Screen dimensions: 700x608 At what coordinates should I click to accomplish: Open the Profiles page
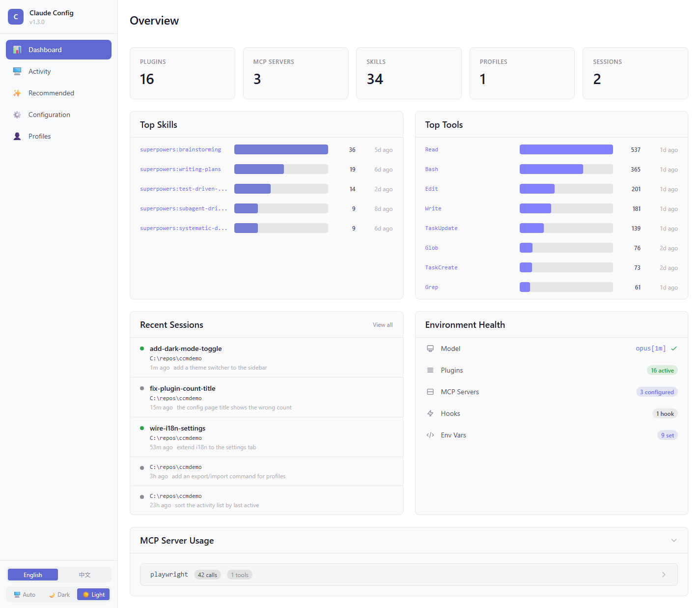[x=58, y=136]
